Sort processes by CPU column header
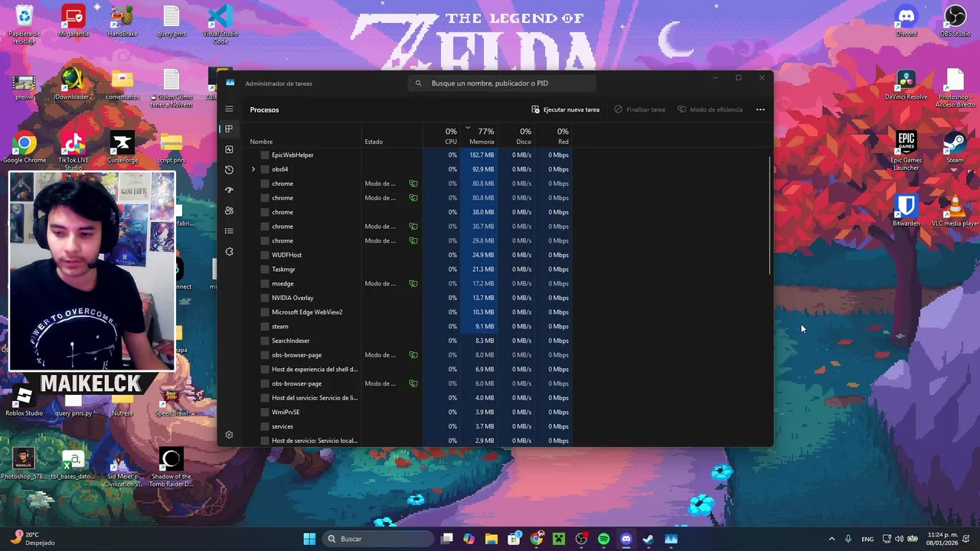This screenshot has height=551, width=980. pos(442,136)
